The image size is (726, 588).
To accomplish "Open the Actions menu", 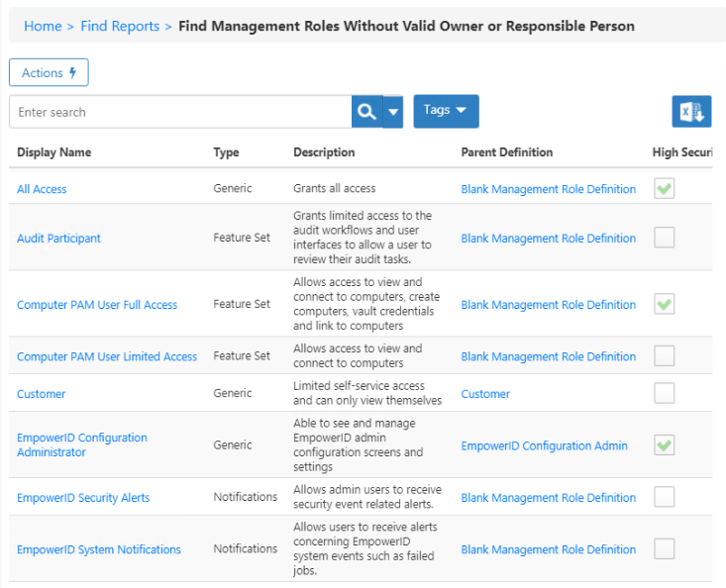I will [x=49, y=73].
